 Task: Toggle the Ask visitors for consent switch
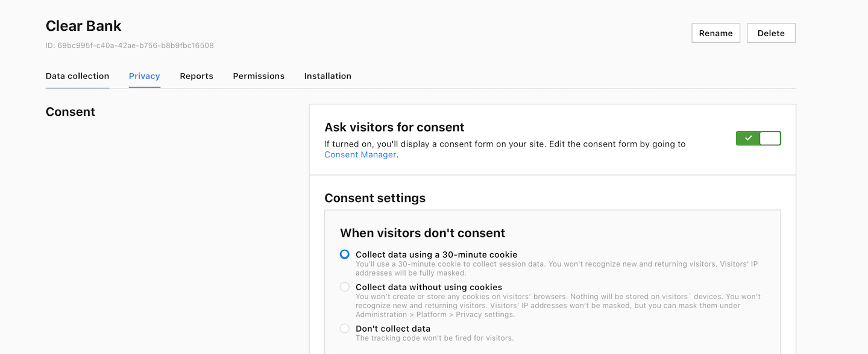click(758, 139)
